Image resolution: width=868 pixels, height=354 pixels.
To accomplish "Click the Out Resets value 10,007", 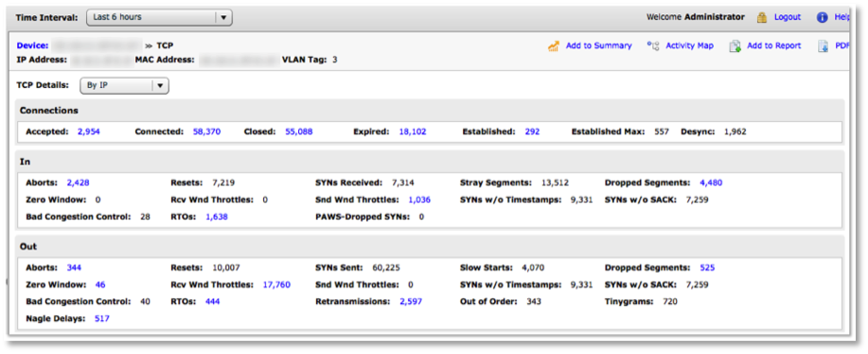I will pos(226,268).
